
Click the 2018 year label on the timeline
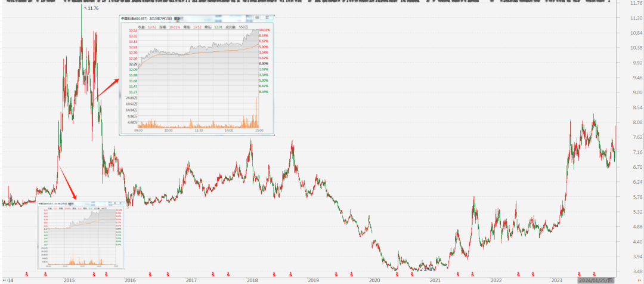252,280
